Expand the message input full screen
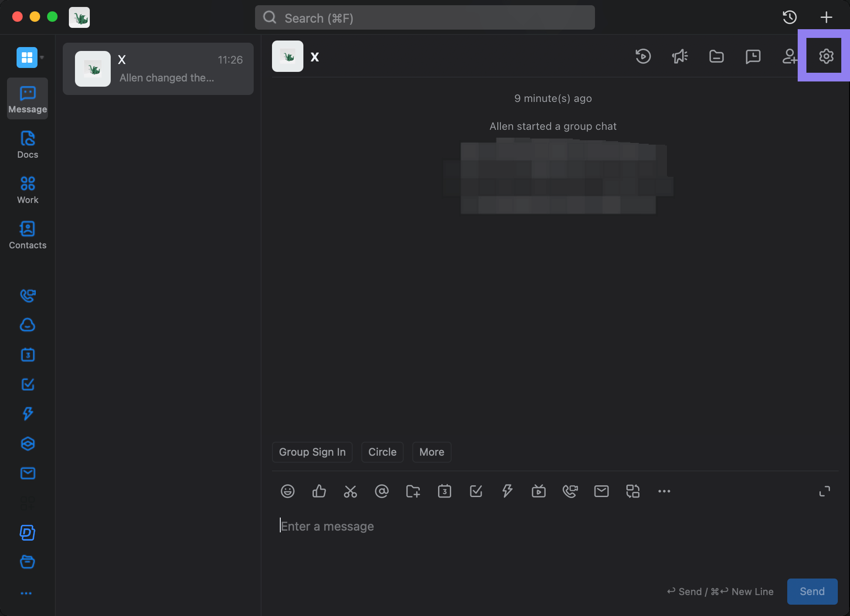850x616 pixels. tap(825, 491)
